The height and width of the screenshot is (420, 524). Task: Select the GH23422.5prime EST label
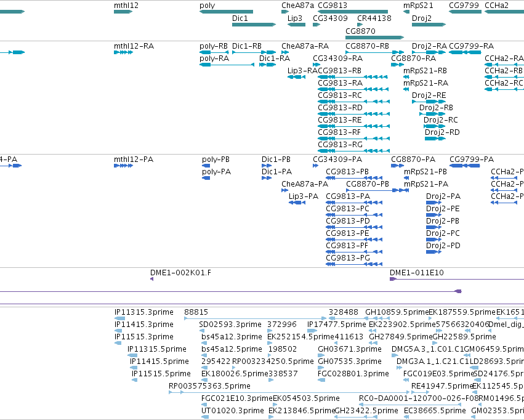click(x=366, y=411)
